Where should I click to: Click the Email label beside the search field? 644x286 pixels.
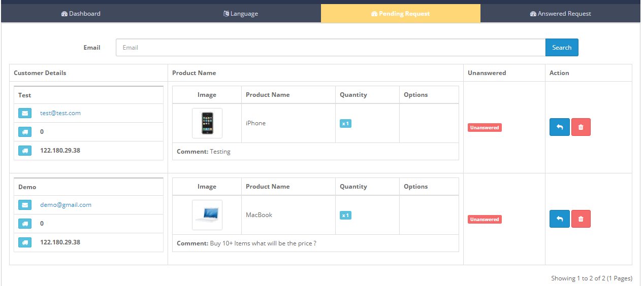(x=92, y=48)
